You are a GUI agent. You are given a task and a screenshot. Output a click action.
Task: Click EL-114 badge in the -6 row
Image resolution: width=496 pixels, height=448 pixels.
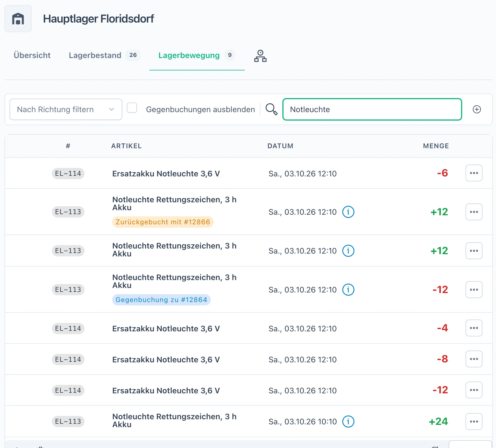(68, 174)
